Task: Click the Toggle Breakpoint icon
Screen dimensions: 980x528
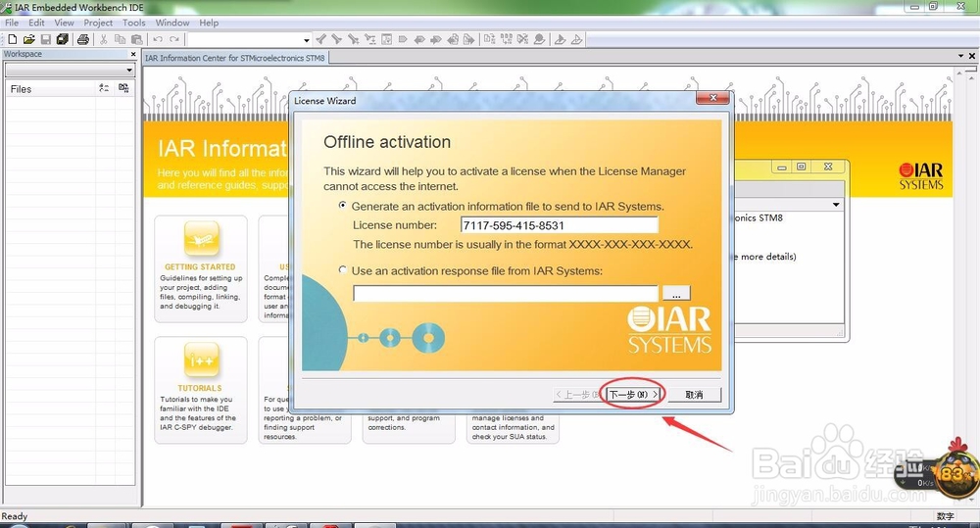Action: pyautogui.click(x=539, y=39)
